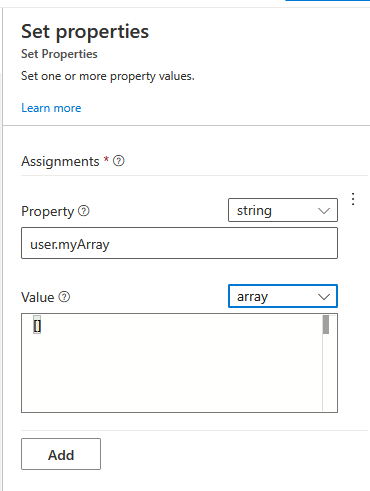Click the 'Property' label
This screenshot has width=370, height=491.
48,211
